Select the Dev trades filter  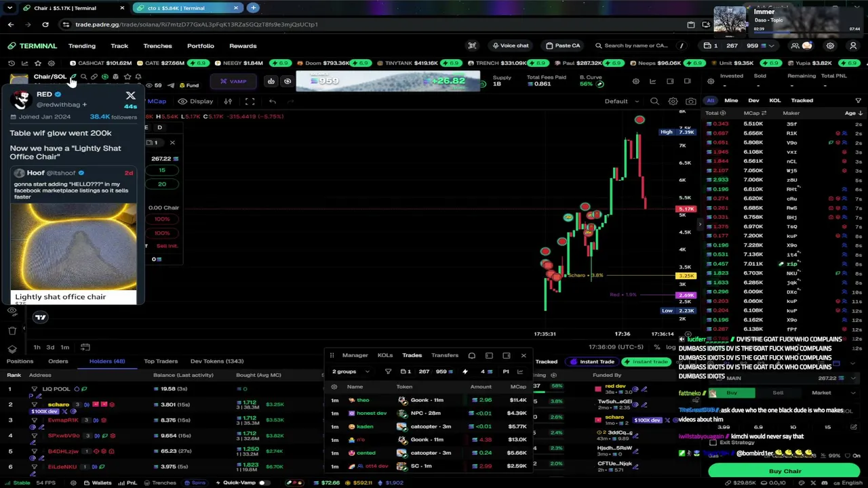(x=753, y=100)
